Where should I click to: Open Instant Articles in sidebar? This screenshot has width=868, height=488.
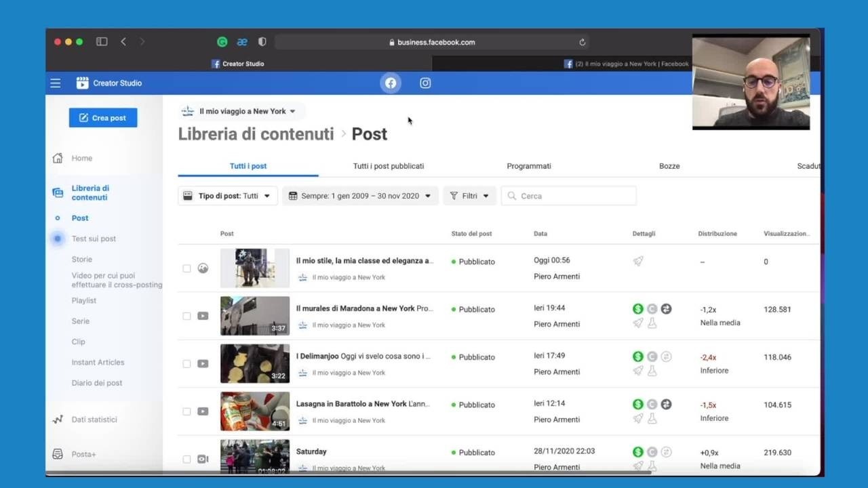pos(98,363)
